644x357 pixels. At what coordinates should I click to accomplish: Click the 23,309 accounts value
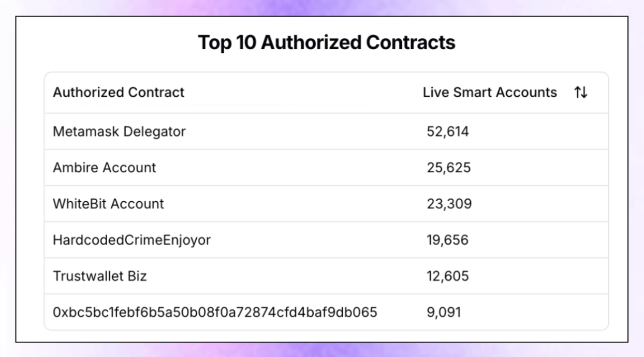(449, 204)
